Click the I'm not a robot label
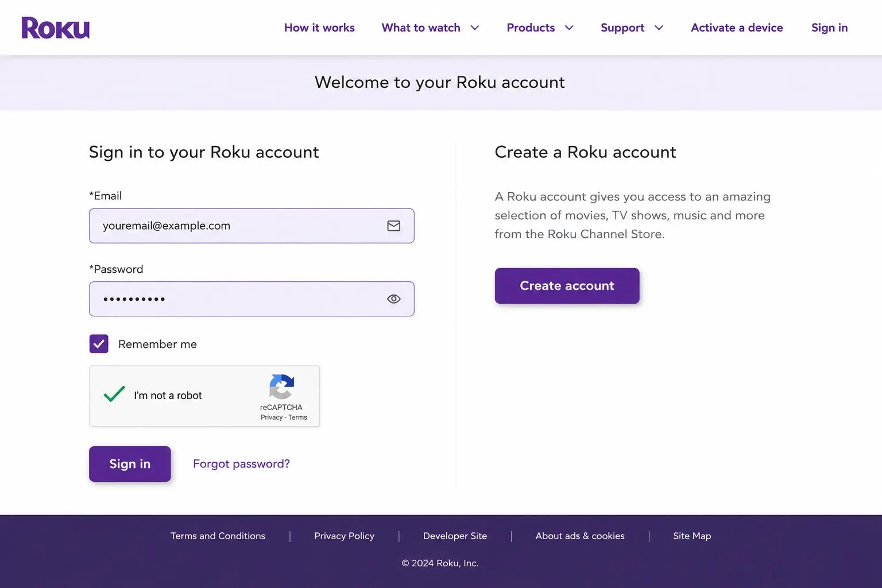This screenshot has width=882, height=588. pos(168,396)
